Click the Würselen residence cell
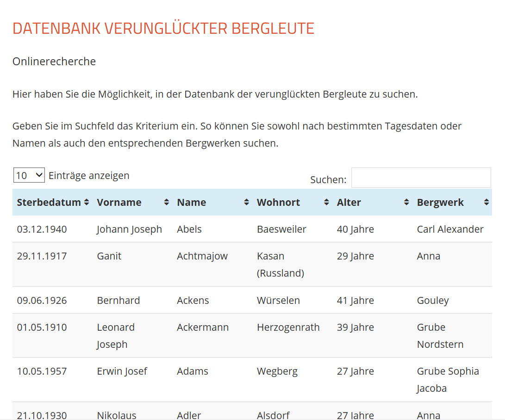The width and height of the screenshot is (505, 420). point(278,300)
